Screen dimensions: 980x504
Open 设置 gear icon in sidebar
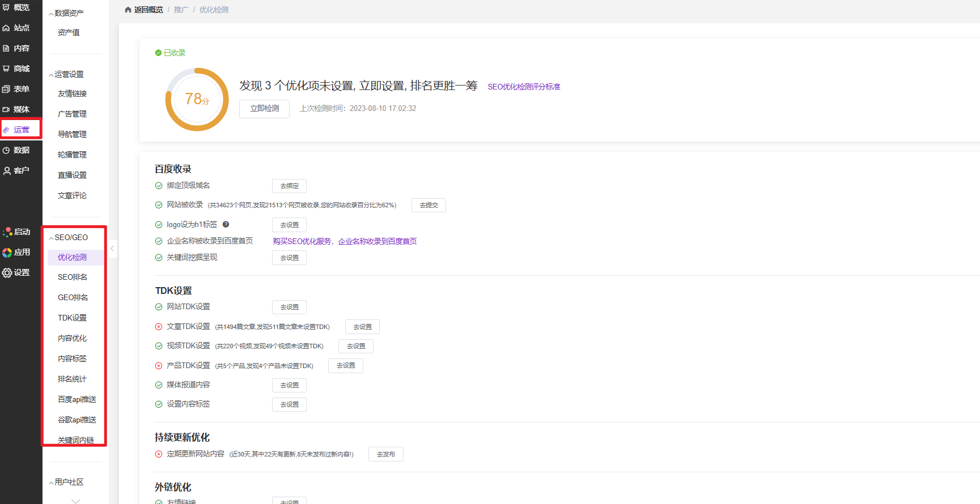tap(7, 272)
